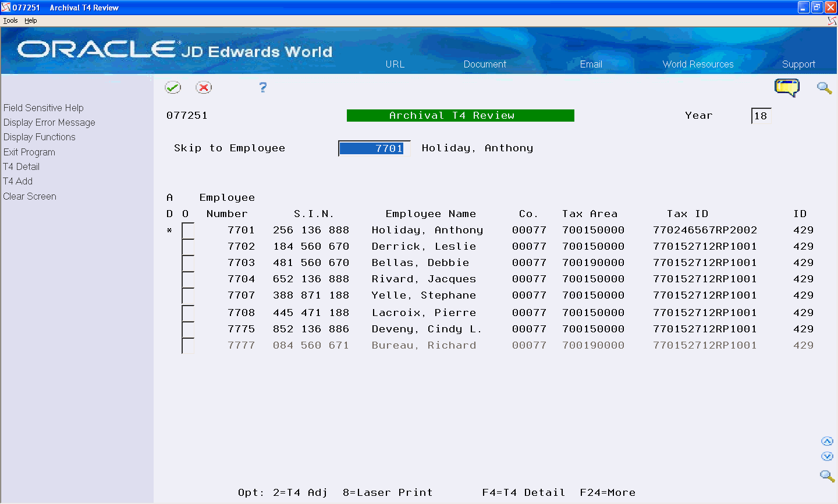This screenshot has height=504, width=838.
Task: Open World Resources link
Action: [698, 64]
